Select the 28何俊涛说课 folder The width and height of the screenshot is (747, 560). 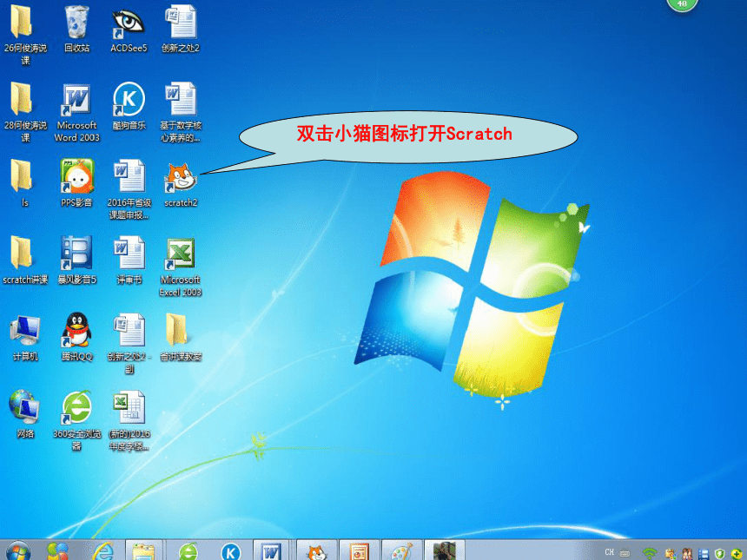[x=22, y=99]
